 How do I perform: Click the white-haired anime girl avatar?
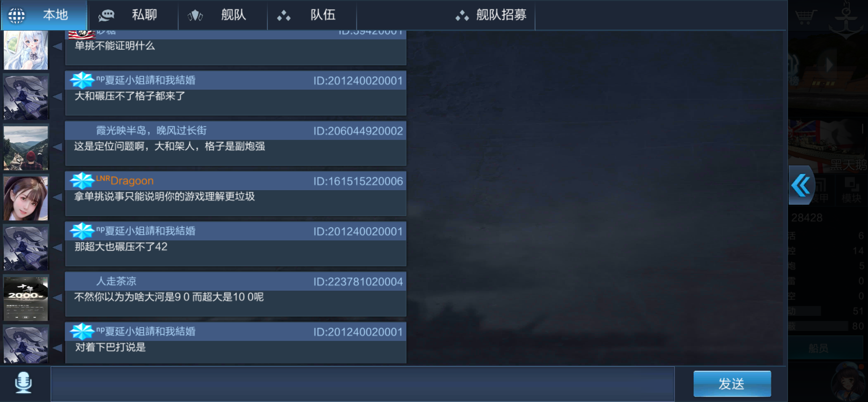click(26, 50)
